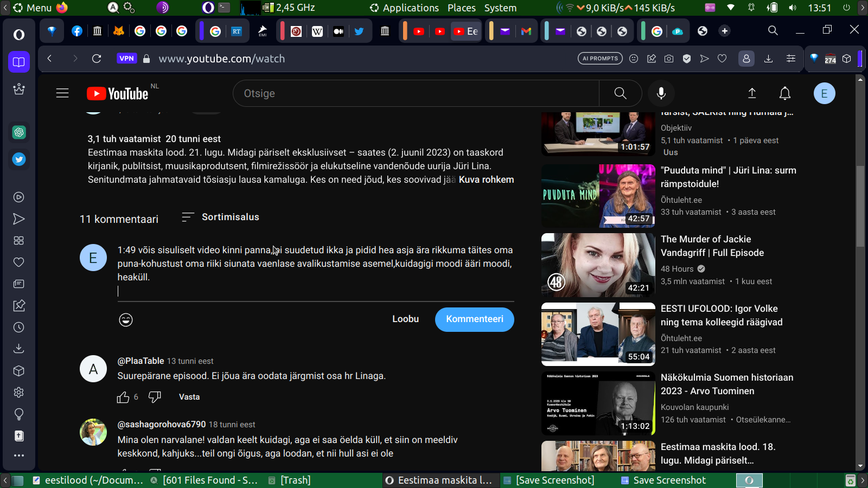Open Näkökulmia Suomen historiaan video title
The height and width of the screenshot is (488, 868).
[727, 384]
